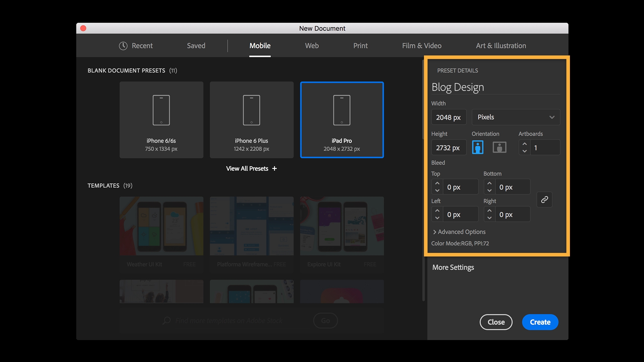The height and width of the screenshot is (362, 644).
Task: Select the landscape orientation icon
Action: 499,147
